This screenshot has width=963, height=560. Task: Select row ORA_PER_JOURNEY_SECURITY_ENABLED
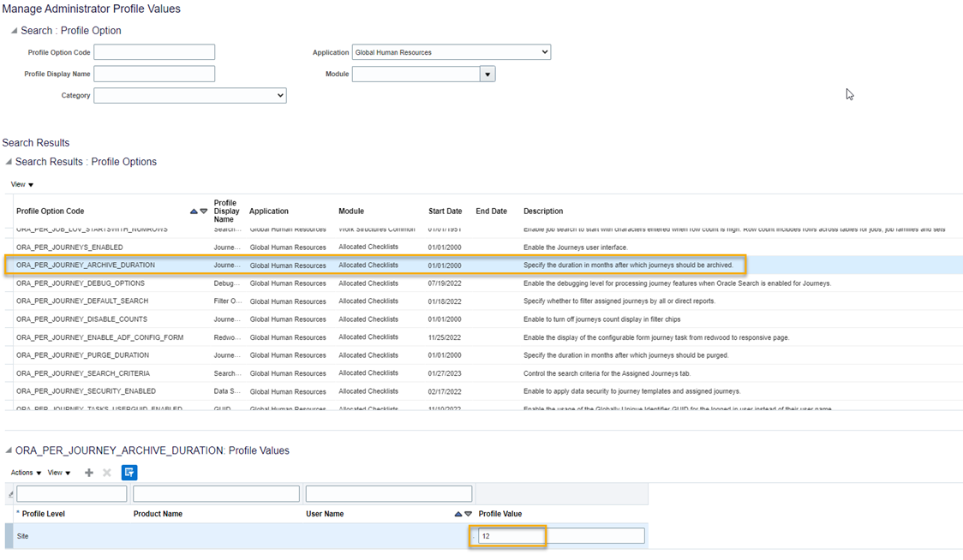(x=484, y=391)
